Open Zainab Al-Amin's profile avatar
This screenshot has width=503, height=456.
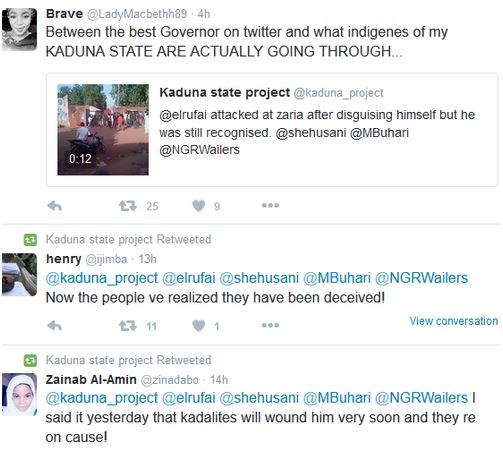pyautogui.click(x=19, y=395)
